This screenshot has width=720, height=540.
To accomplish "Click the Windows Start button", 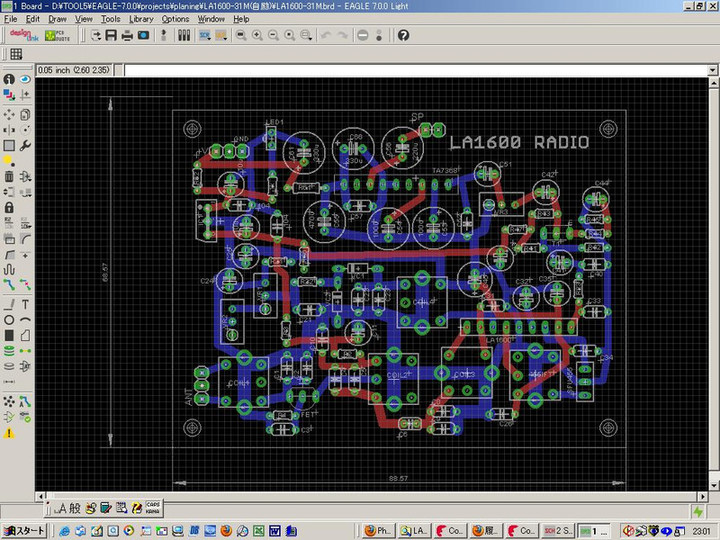I will (x=26, y=530).
